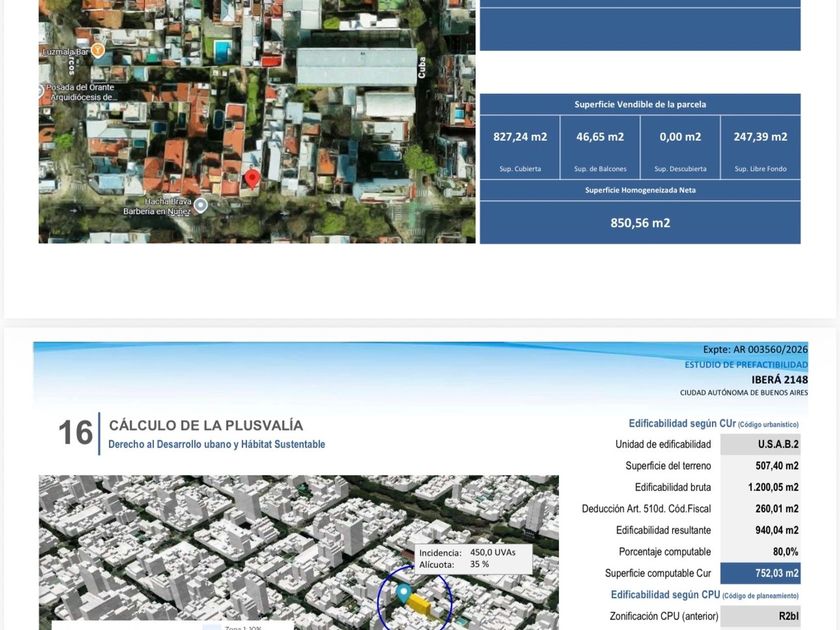This screenshot has width=840, height=630.
Task: Click the 'CÁLCULO DE LA PLUSVALÍA' title
Action: tap(206, 425)
